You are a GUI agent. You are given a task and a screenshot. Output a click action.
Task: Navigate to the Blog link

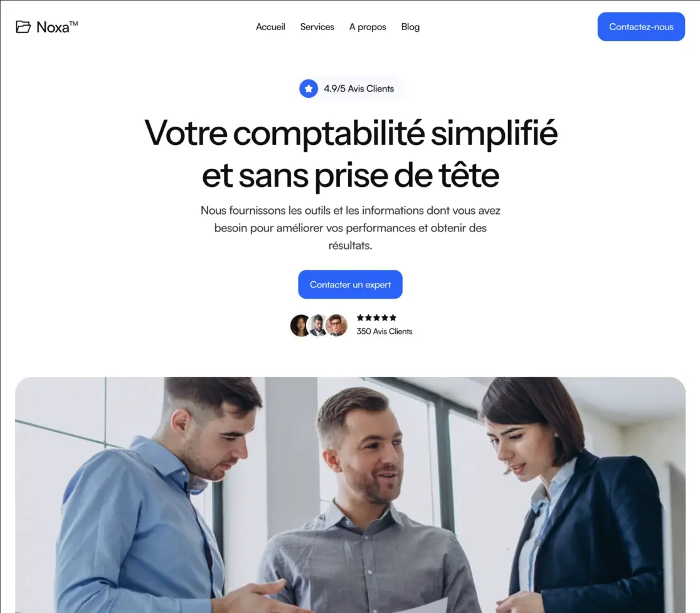(410, 27)
